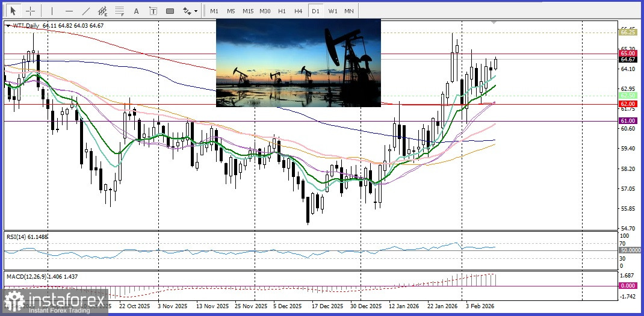Image resolution: width=644 pixels, height=316 pixels.
Task: Toggle the H4 timeframe
Action: pyautogui.click(x=299, y=11)
